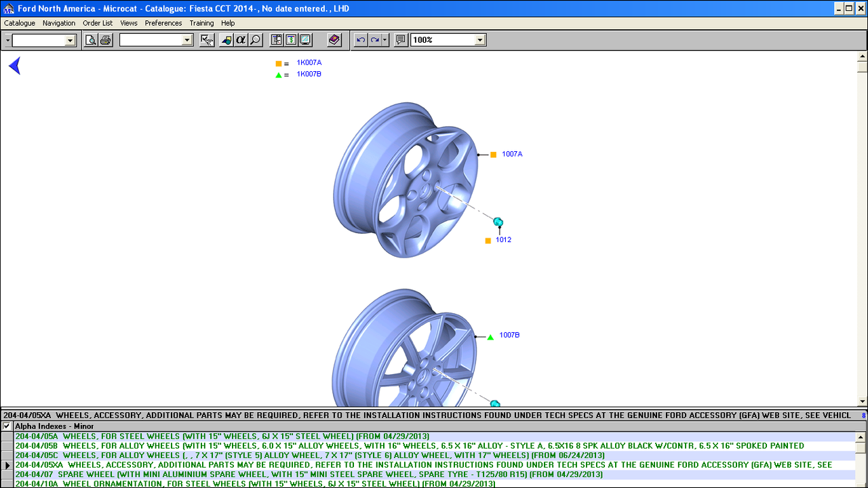Open the Navigation menu
Screen dimensions: 868x488
click(x=59, y=23)
